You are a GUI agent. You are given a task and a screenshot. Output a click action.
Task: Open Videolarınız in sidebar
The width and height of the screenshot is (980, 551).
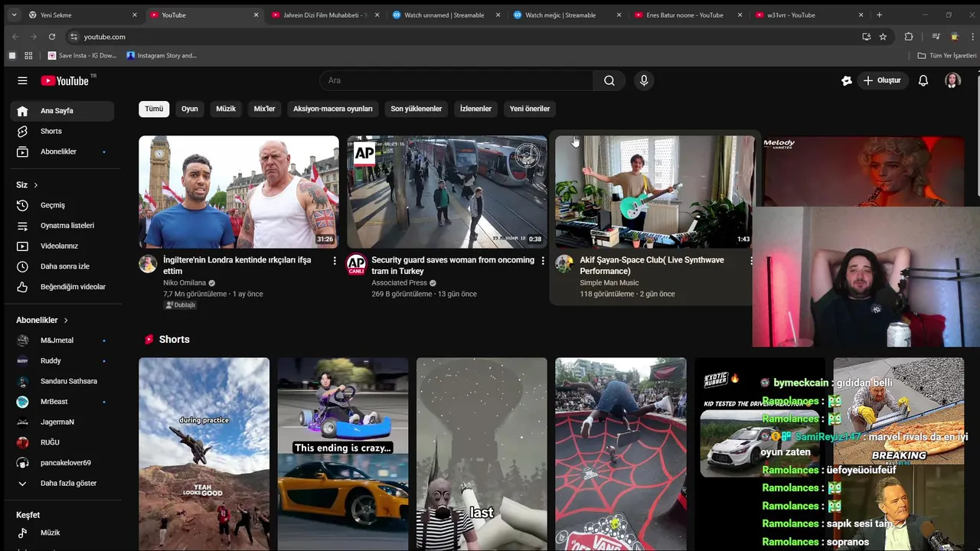click(x=62, y=246)
